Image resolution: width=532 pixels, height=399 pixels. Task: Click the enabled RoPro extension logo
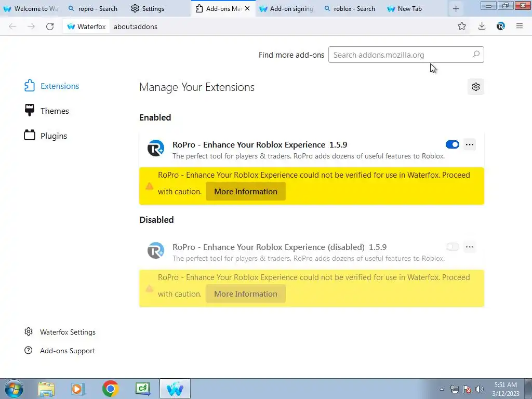point(156,148)
